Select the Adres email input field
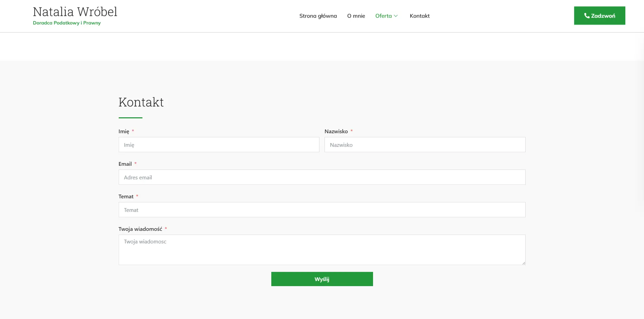 322,177
